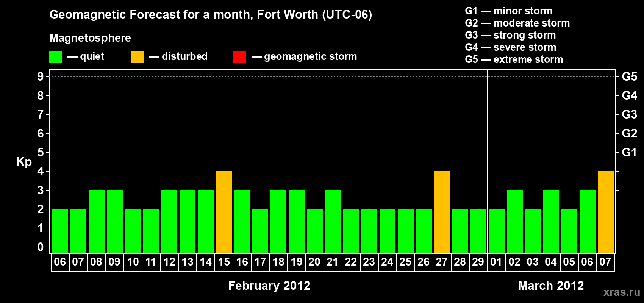644x303 pixels.
Task: Click the orange disturbed legend swatch
Action: [x=137, y=57]
